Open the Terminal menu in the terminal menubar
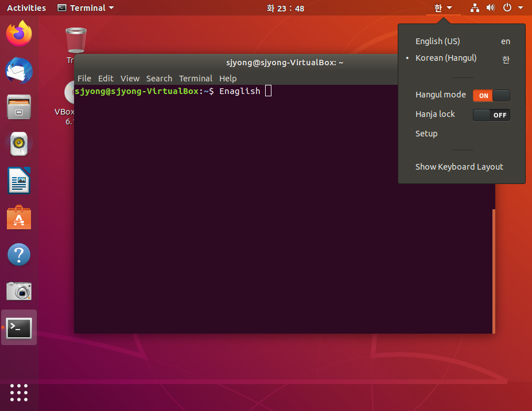 click(x=196, y=79)
